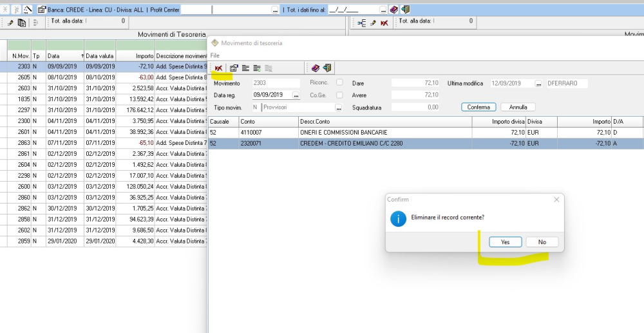Toggle the Co.Ge. checkbox
Viewport: 644px width, 333px height.
point(339,95)
